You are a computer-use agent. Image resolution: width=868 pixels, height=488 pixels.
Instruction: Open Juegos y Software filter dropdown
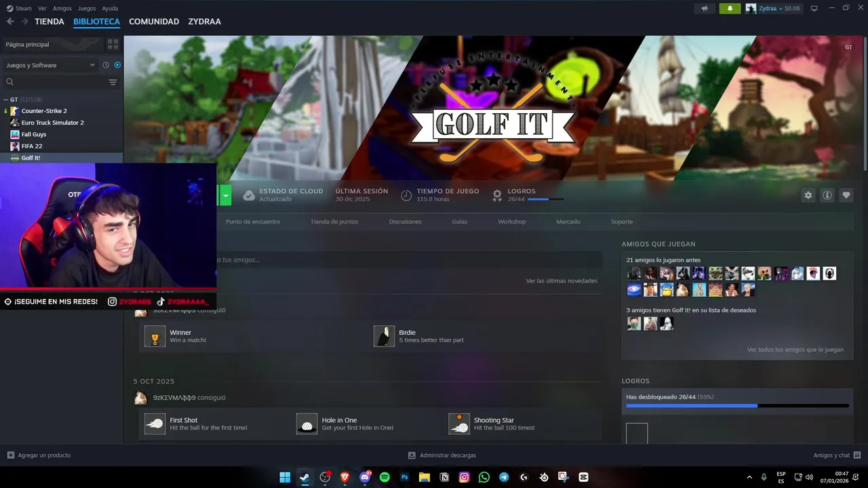[50, 65]
